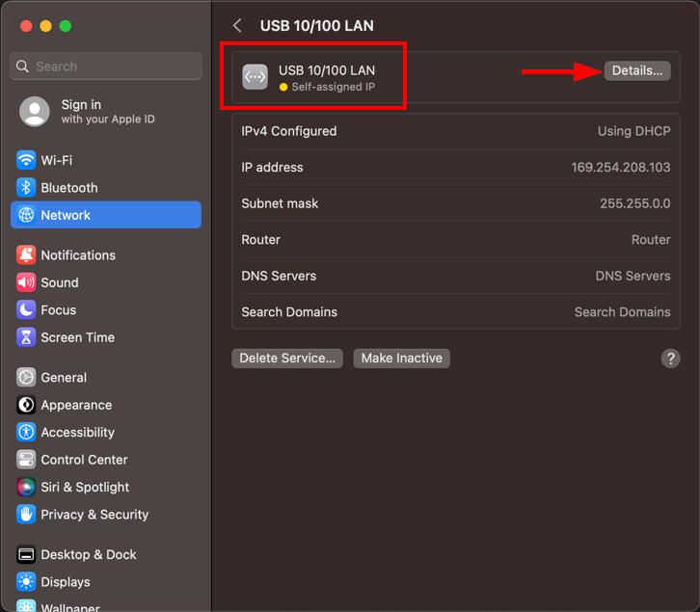Image resolution: width=700 pixels, height=612 pixels.
Task: Open the Details... button
Action: [637, 70]
